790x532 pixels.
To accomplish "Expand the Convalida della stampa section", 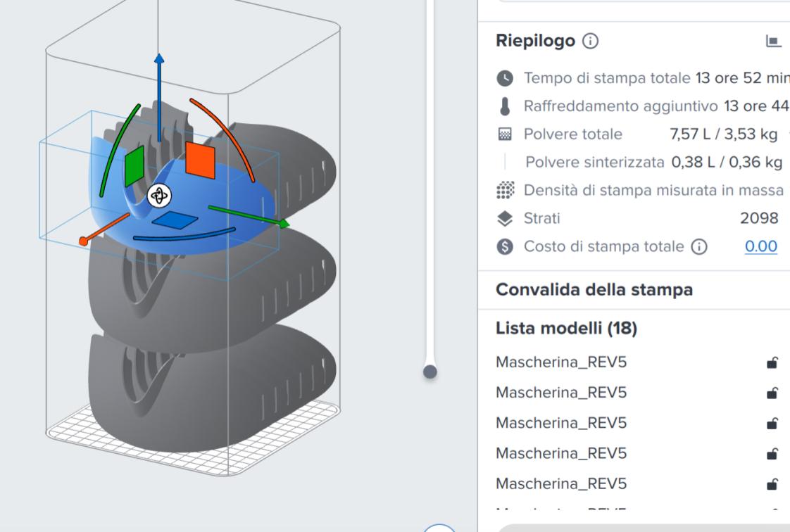I will pyautogui.click(x=594, y=290).
